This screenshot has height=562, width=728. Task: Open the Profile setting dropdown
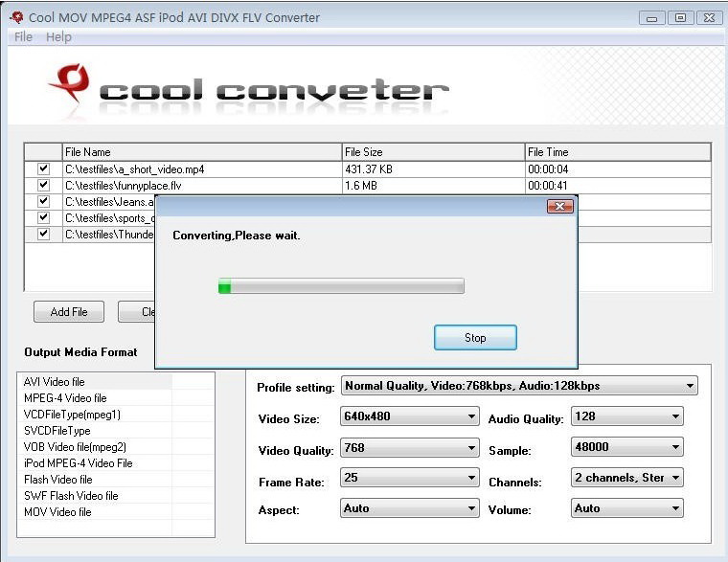pos(519,386)
